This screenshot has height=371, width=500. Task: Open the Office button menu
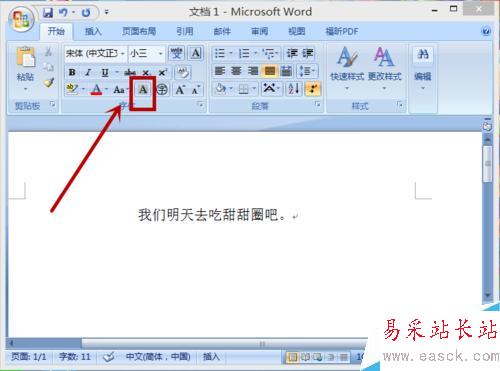pos(21,19)
